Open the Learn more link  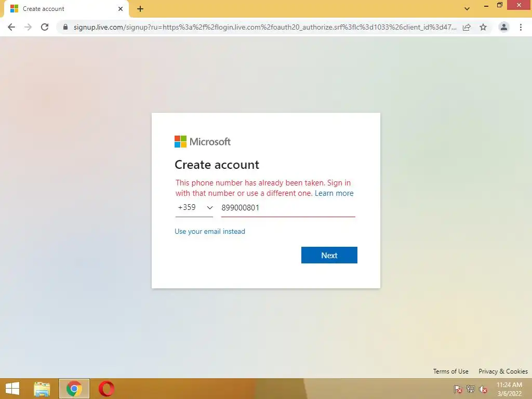coord(334,193)
